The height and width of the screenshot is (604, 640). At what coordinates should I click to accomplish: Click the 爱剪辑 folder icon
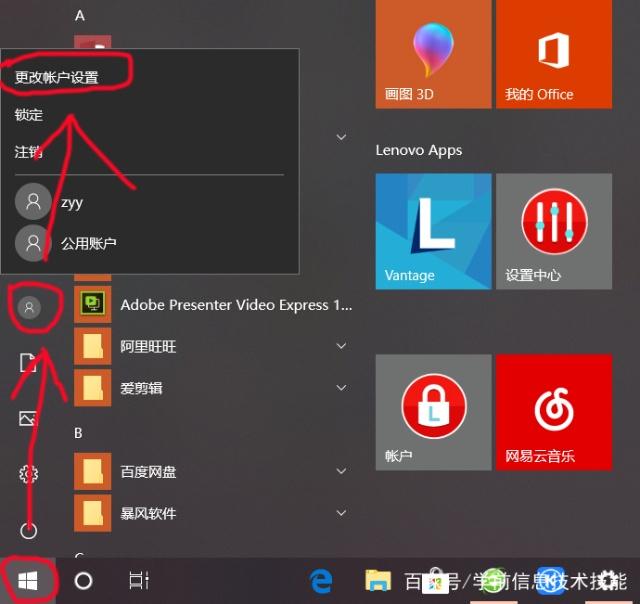click(93, 388)
